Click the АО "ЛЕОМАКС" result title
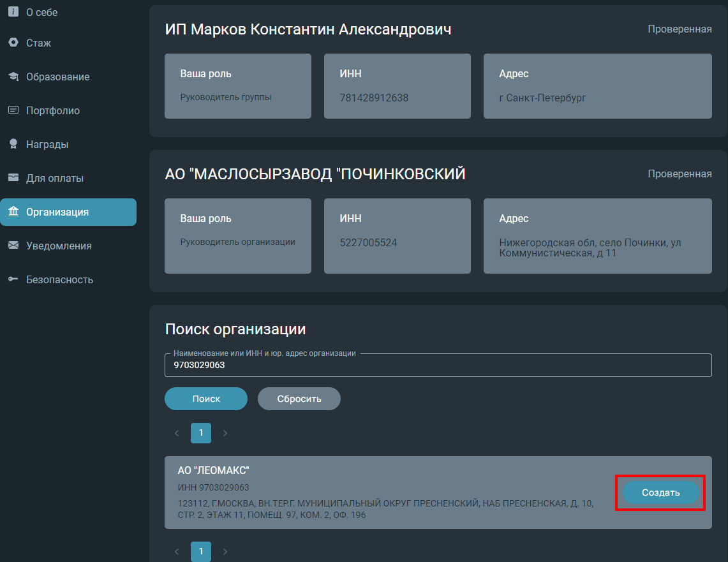The image size is (728, 562). pyautogui.click(x=214, y=471)
